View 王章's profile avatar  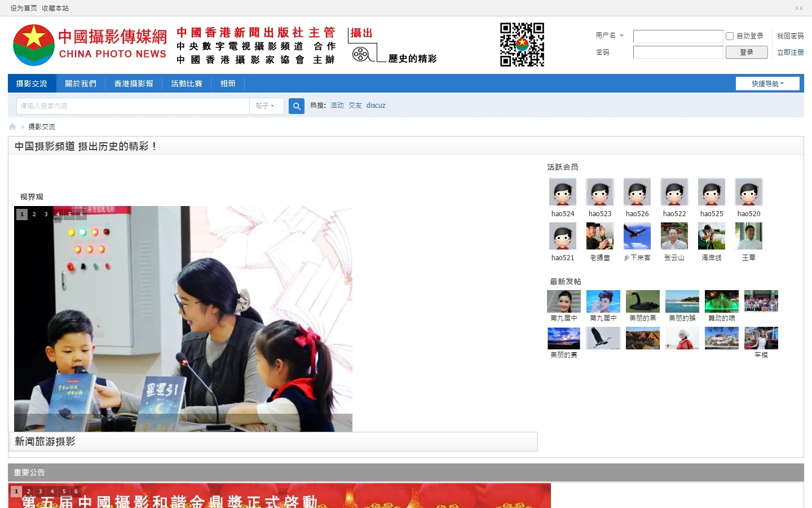click(749, 236)
